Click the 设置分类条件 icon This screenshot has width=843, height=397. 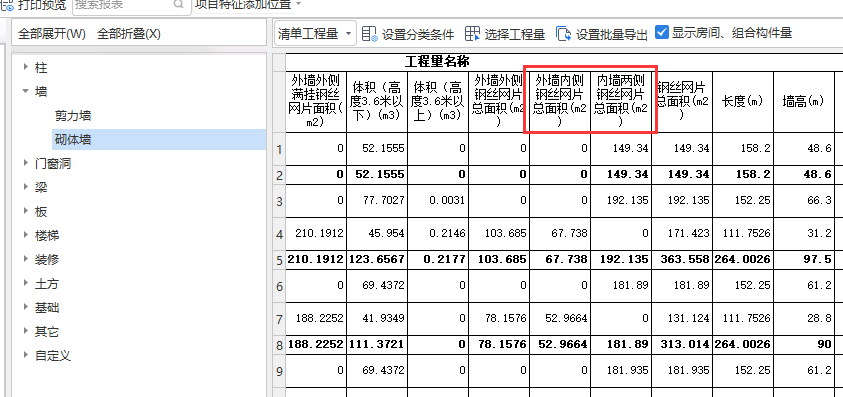(369, 34)
